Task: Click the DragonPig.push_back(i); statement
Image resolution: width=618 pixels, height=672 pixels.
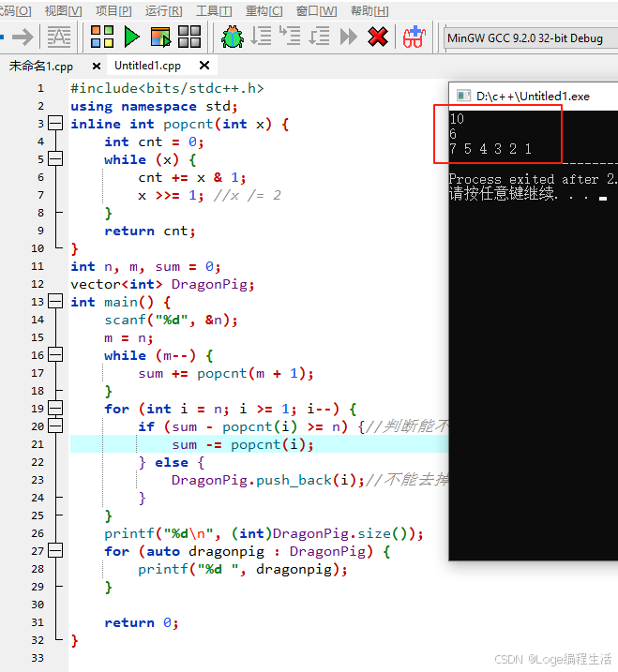Action: (268, 480)
